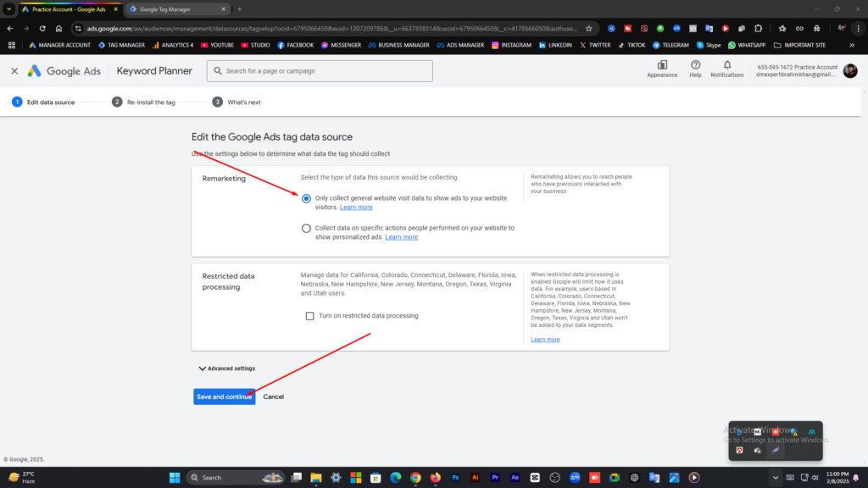Open the Notifications bell
The image size is (868, 488).
726,69
